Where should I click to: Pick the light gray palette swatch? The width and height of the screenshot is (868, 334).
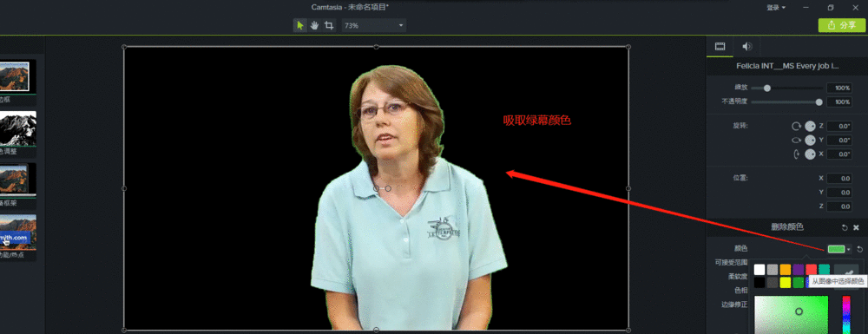[x=773, y=269]
